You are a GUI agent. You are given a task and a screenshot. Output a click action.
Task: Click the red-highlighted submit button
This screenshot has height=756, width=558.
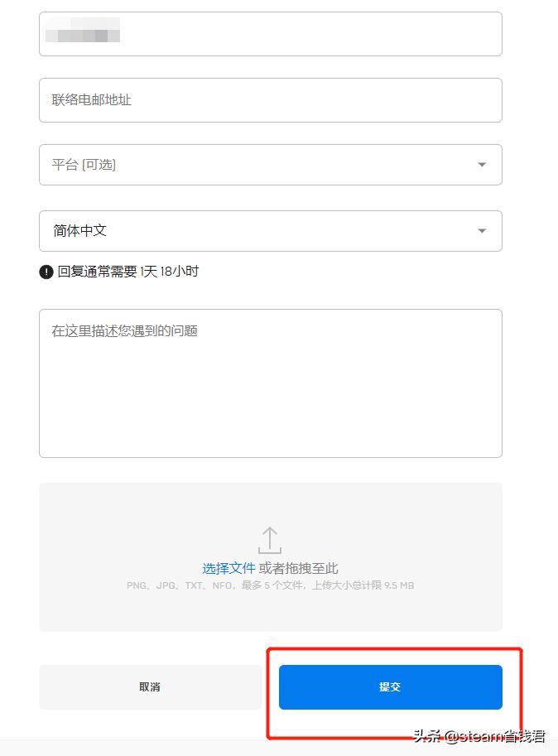click(x=391, y=686)
